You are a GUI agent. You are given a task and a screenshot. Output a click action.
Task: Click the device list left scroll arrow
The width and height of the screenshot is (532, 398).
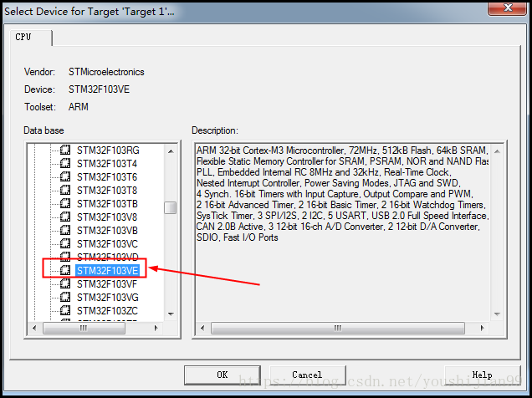(x=34, y=328)
